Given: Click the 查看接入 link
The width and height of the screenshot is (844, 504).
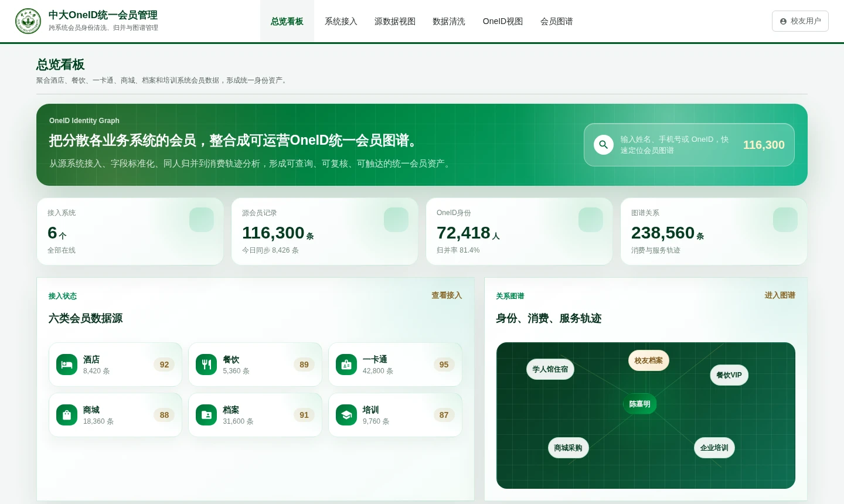Looking at the screenshot, I should click(x=447, y=295).
